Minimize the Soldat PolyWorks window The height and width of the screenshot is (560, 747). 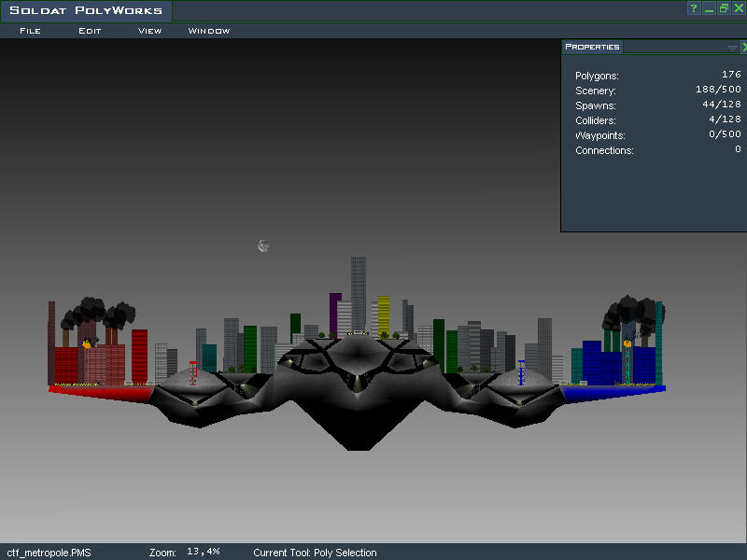point(709,8)
